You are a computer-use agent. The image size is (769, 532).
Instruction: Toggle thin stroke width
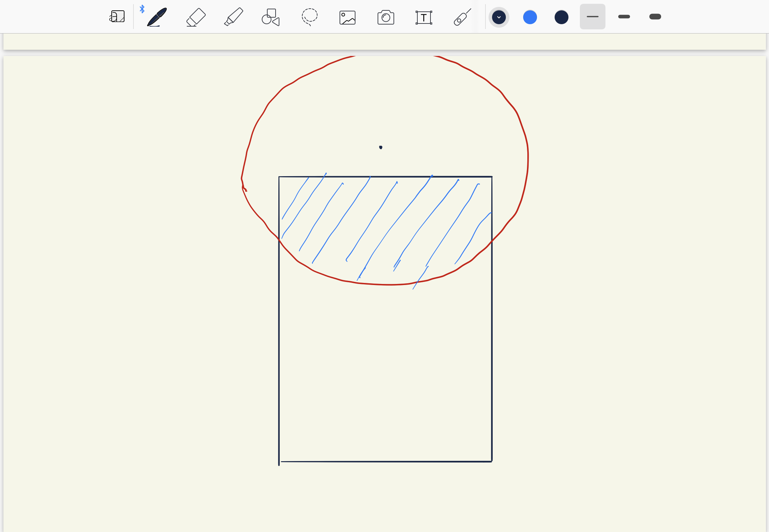coord(592,16)
